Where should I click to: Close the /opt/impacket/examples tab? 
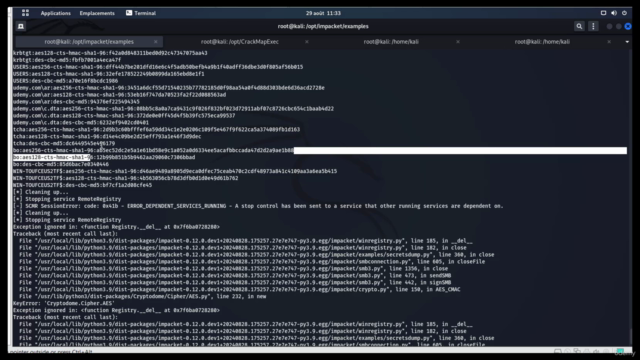156,42
